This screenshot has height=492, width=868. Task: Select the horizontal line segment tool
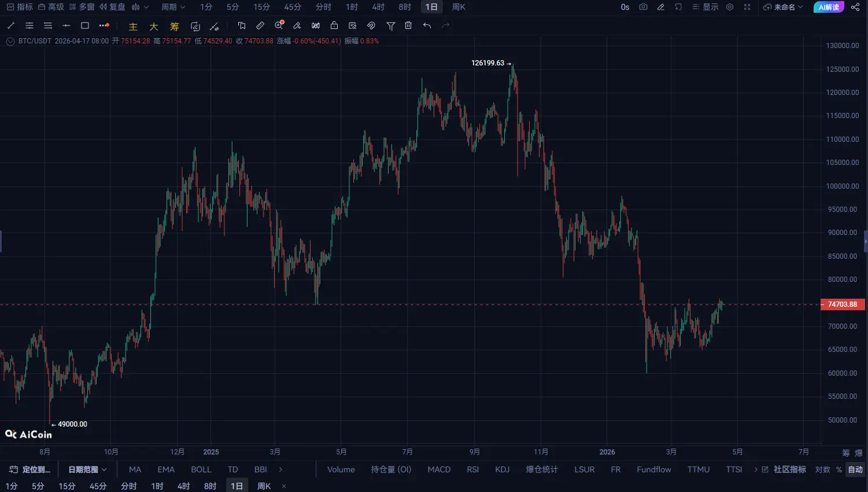pos(67,25)
